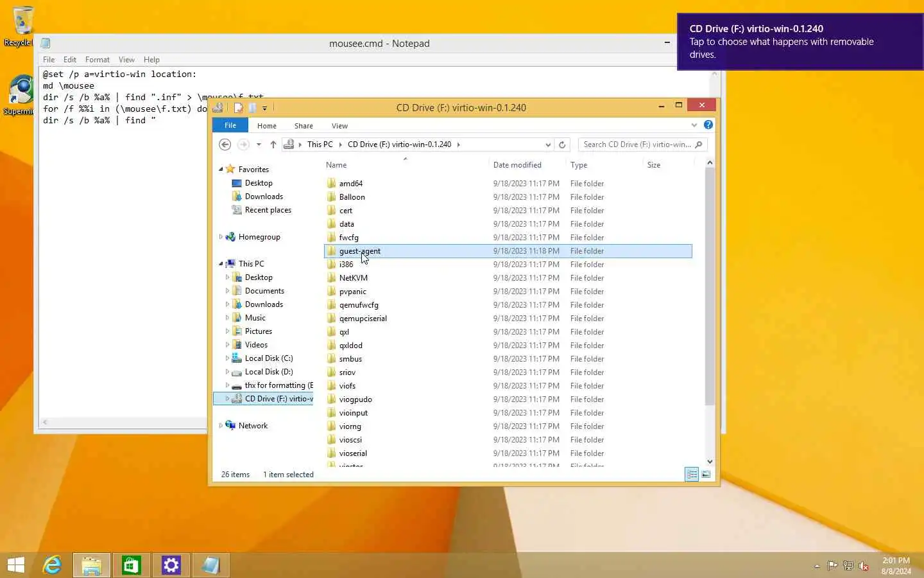Image resolution: width=924 pixels, height=578 pixels.
Task: Open the network status tray icon
Action: coord(848,566)
